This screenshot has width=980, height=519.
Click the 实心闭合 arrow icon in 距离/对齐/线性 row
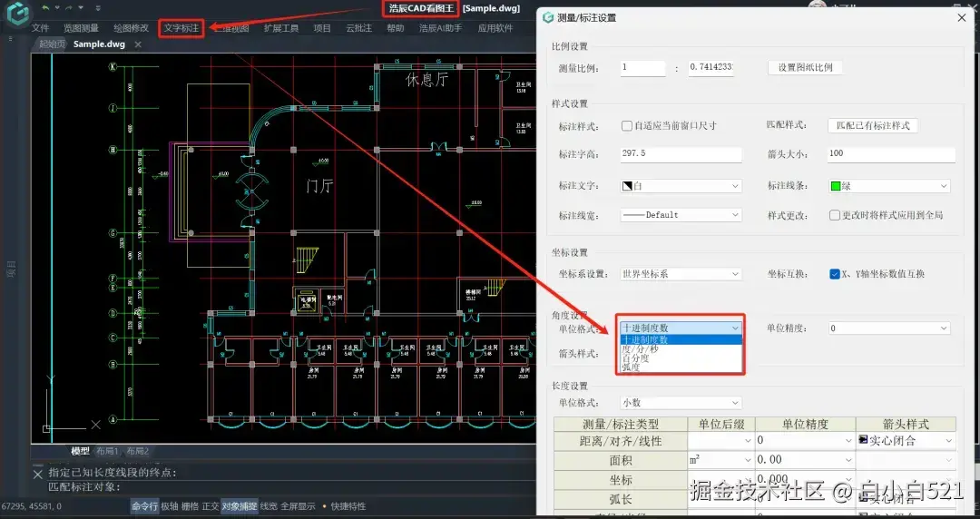point(863,440)
